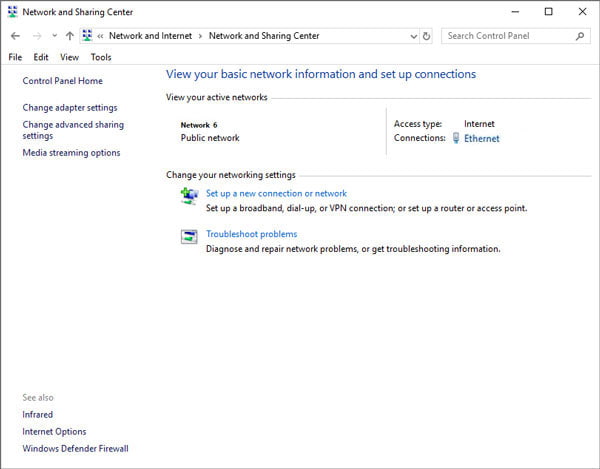Click the new connection setup icon
This screenshot has width=600, height=469.
click(189, 196)
